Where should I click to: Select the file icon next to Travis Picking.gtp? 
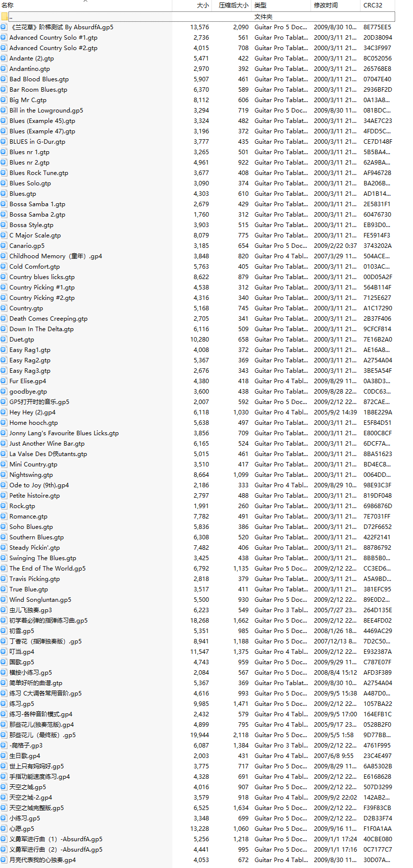[x=4, y=579]
